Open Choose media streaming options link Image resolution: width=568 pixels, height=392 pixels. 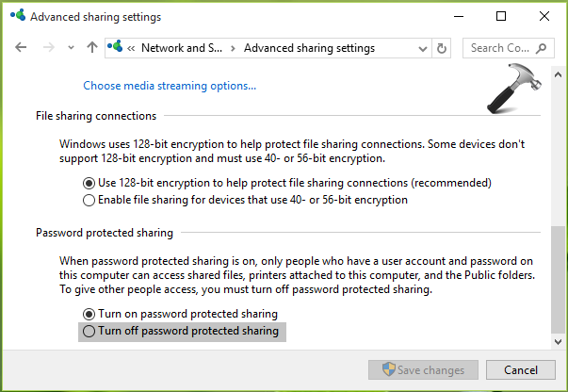[170, 86]
